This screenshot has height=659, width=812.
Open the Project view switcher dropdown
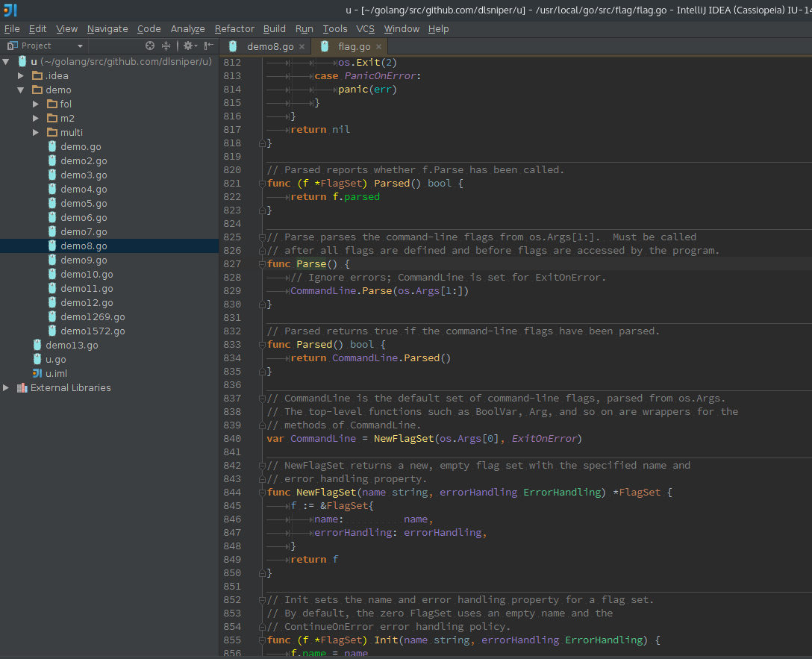pyautogui.click(x=81, y=46)
